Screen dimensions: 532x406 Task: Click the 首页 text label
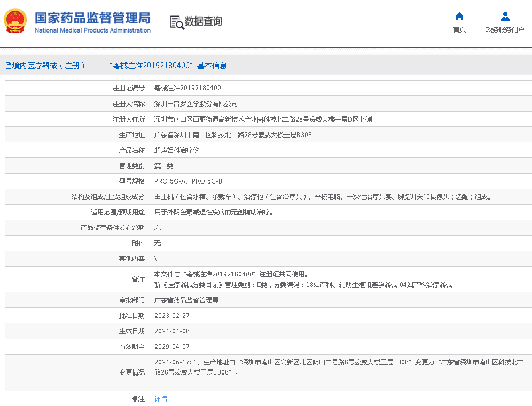pos(459,30)
